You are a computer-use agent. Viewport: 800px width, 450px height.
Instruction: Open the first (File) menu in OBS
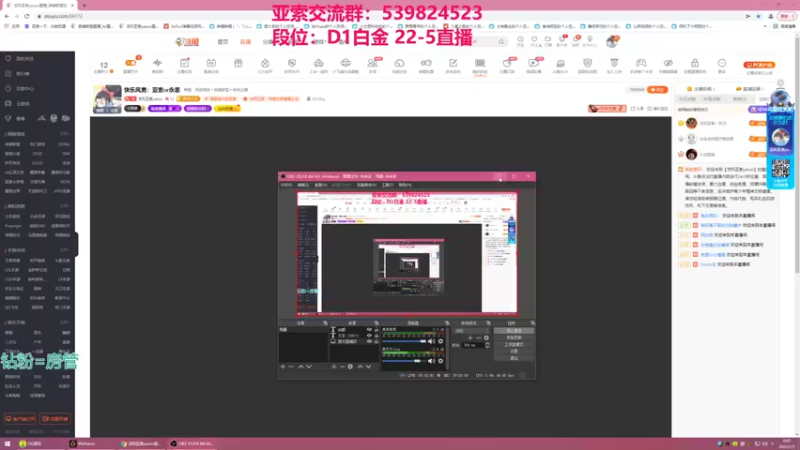coord(287,185)
